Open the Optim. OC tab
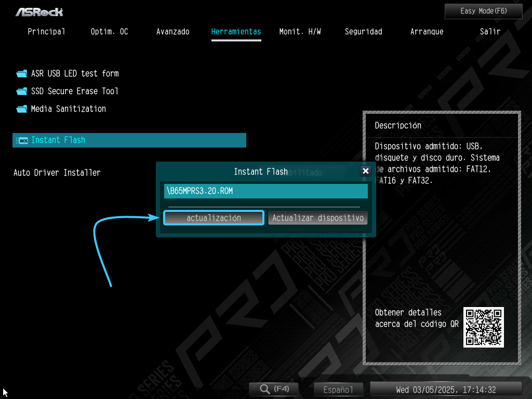This screenshot has height=399, width=532. pos(109,32)
